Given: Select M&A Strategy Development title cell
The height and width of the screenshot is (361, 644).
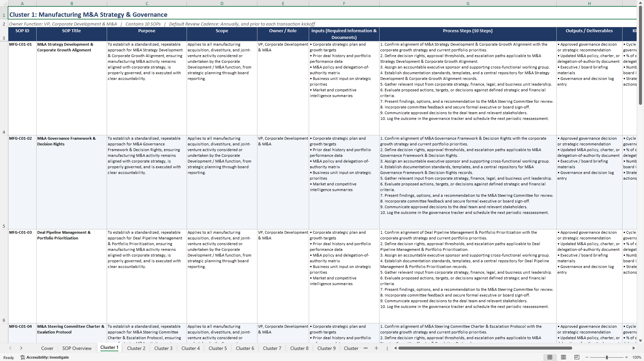Looking at the screenshot, I should click(71, 88).
